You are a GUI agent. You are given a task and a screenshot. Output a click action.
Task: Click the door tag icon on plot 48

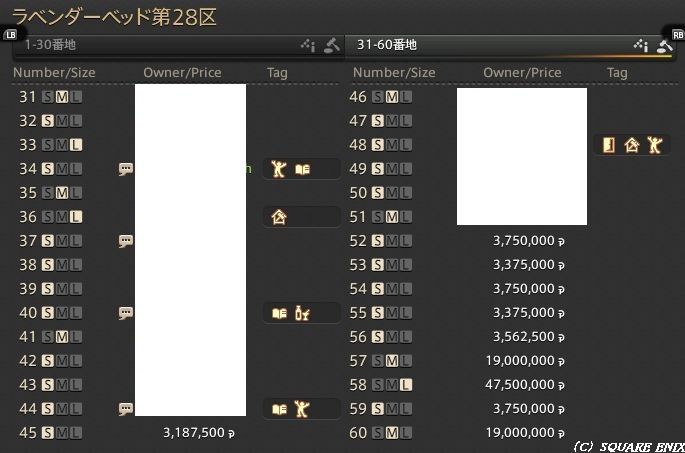(x=609, y=145)
